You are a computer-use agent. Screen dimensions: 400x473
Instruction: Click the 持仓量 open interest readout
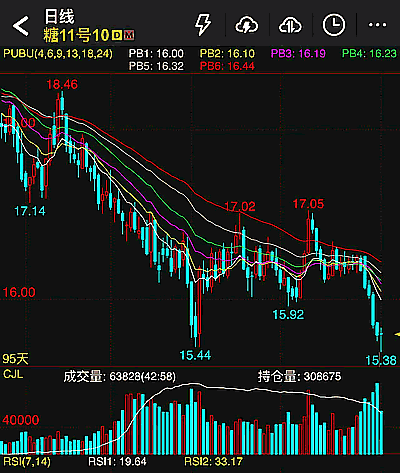[x=299, y=376]
